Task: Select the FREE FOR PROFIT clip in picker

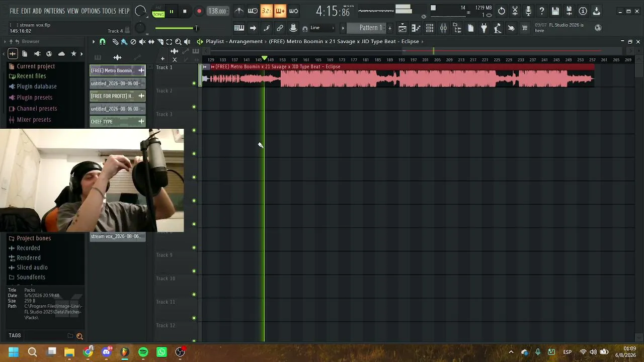Action: pos(118,96)
